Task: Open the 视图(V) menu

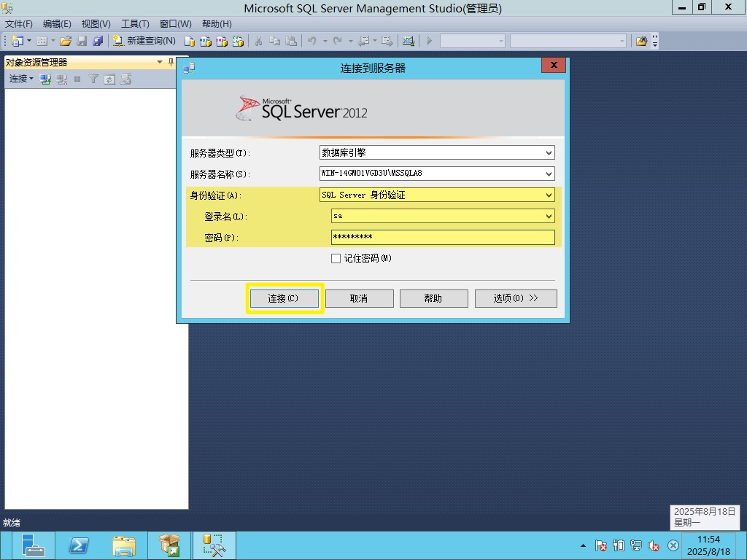Action: pyautogui.click(x=96, y=24)
